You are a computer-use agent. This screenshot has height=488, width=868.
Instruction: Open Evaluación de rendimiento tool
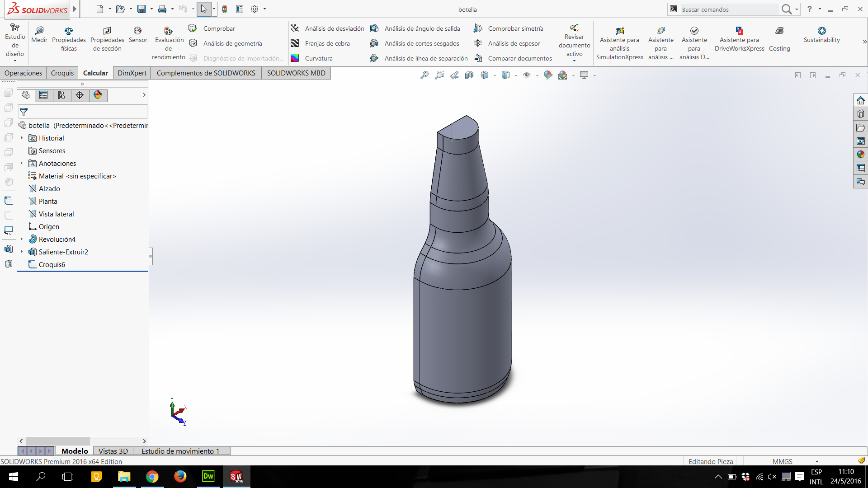(168, 43)
